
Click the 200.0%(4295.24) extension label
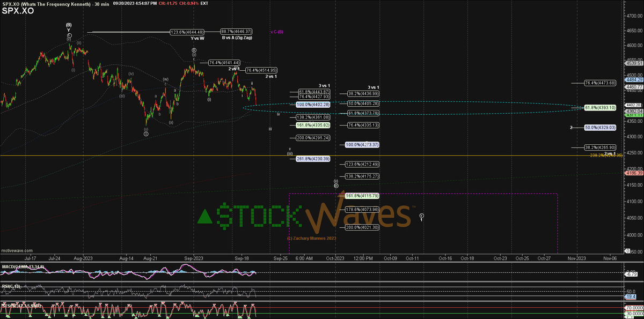point(313,138)
